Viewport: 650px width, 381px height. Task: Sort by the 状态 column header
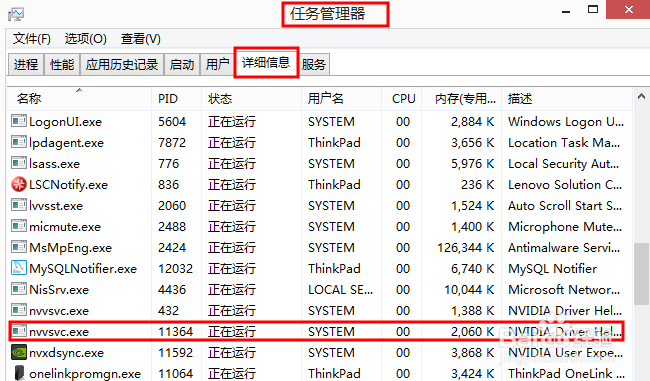tap(252, 99)
